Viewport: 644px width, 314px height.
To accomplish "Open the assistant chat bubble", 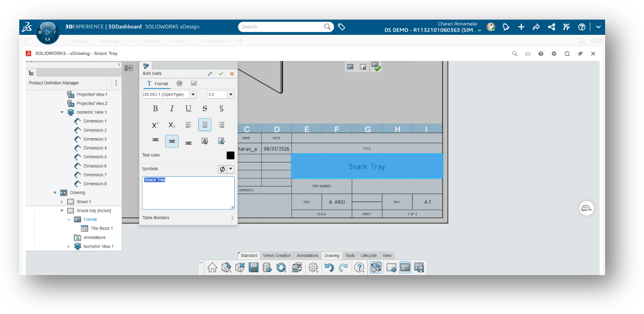I will pyautogui.click(x=586, y=208).
